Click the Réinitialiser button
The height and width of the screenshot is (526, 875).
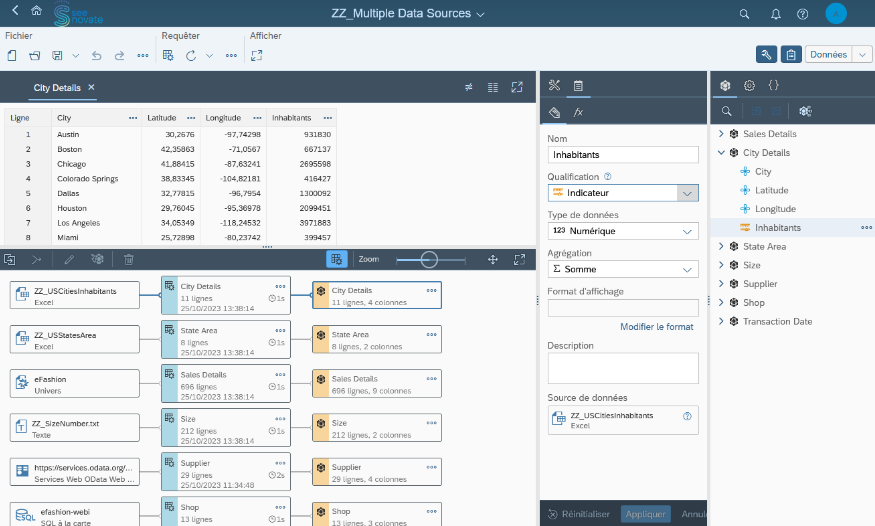point(579,514)
